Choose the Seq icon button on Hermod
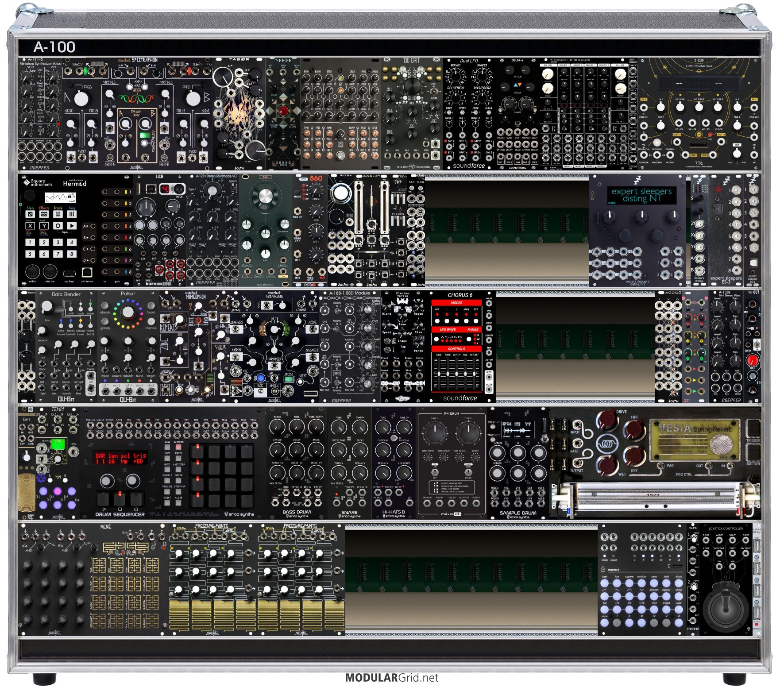 [x=72, y=214]
